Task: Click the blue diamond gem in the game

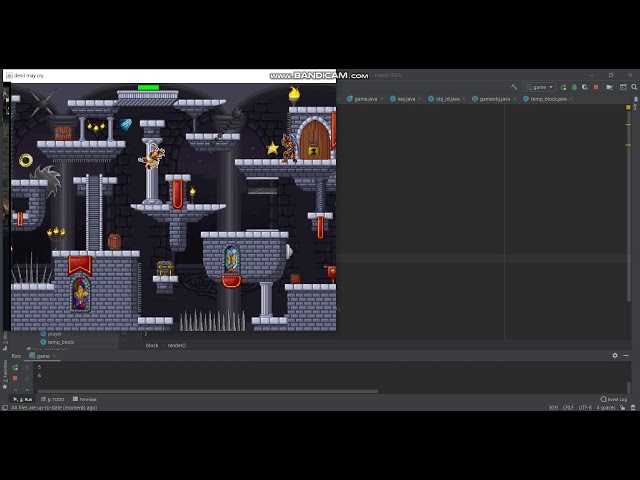Action: coord(126,124)
